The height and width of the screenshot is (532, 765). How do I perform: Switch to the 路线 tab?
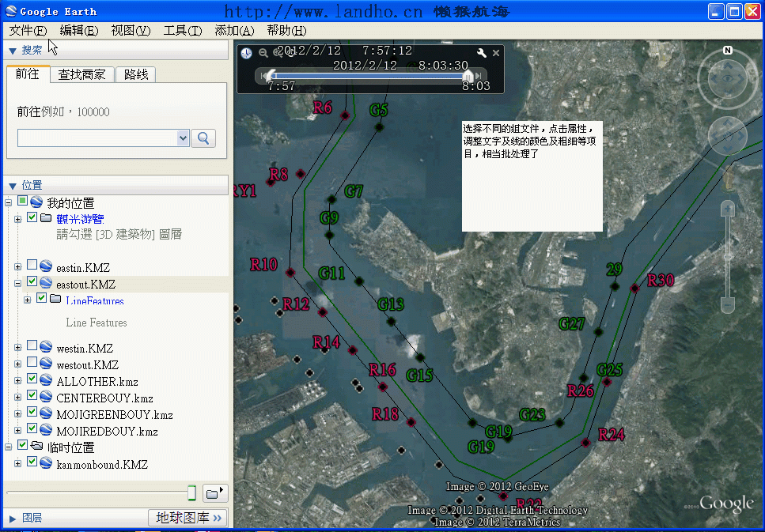(x=136, y=74)
